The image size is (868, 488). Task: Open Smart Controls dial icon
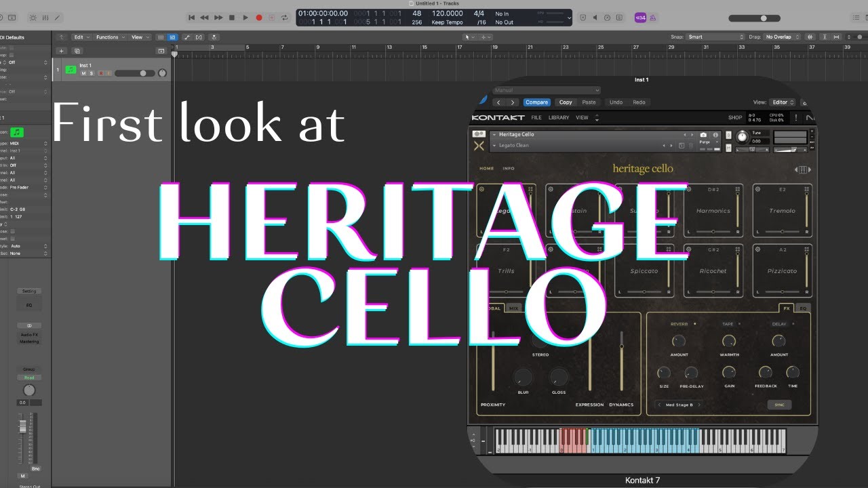click(32, 18)
